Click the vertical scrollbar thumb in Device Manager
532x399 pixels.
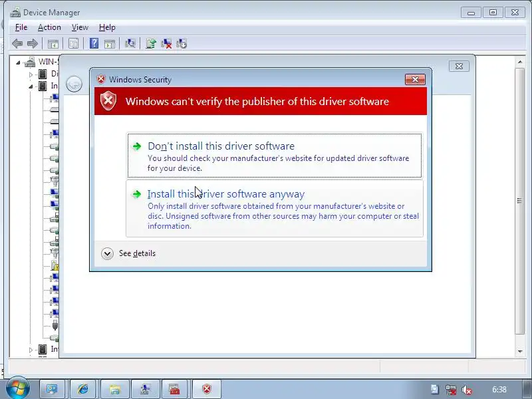(520, 201)
